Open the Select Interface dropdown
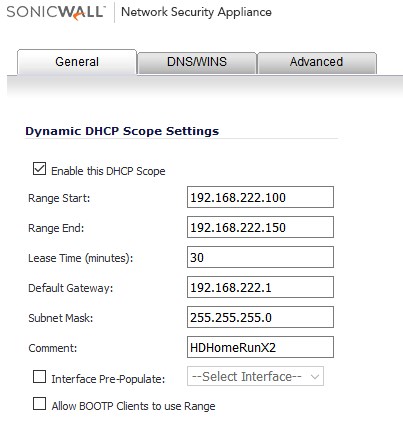 [x=255, y=376]
